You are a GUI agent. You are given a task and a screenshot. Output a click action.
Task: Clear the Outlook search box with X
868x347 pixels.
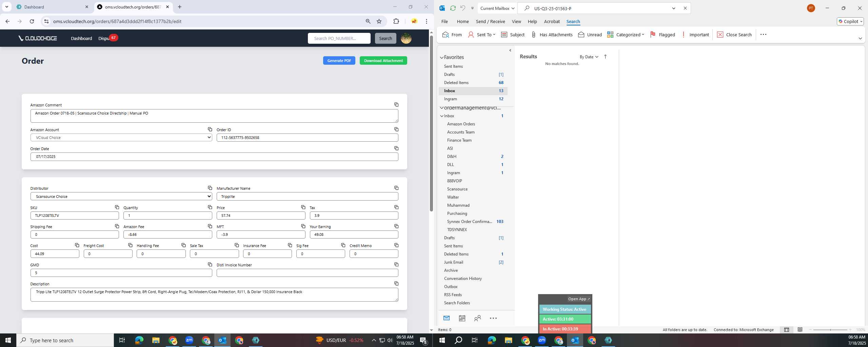(x=685, y=8)
